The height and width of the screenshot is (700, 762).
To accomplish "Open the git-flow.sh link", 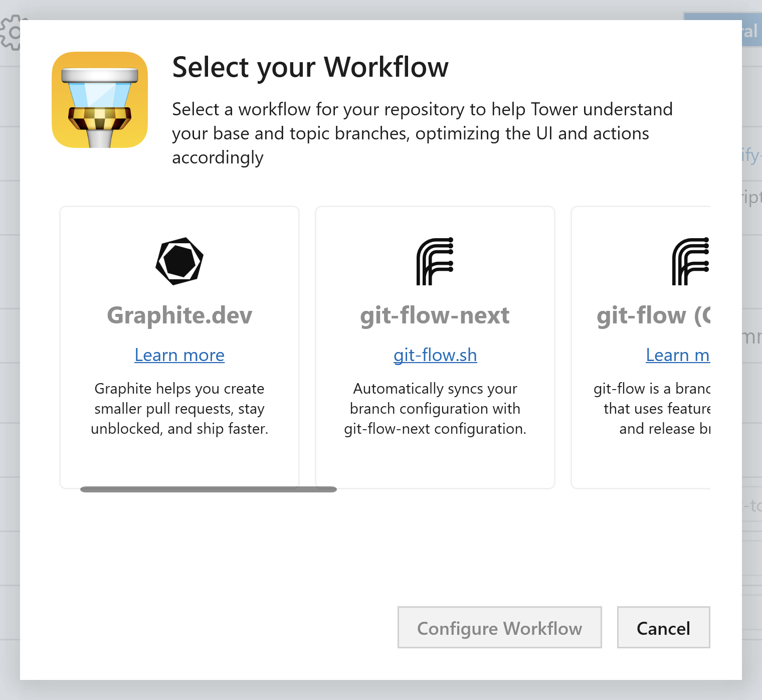I will click(435, 355).
